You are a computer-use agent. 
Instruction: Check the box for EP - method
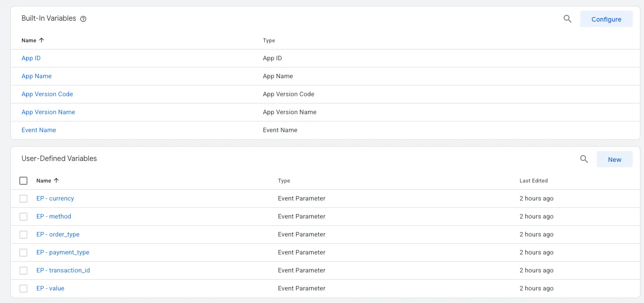pos(23,217)
